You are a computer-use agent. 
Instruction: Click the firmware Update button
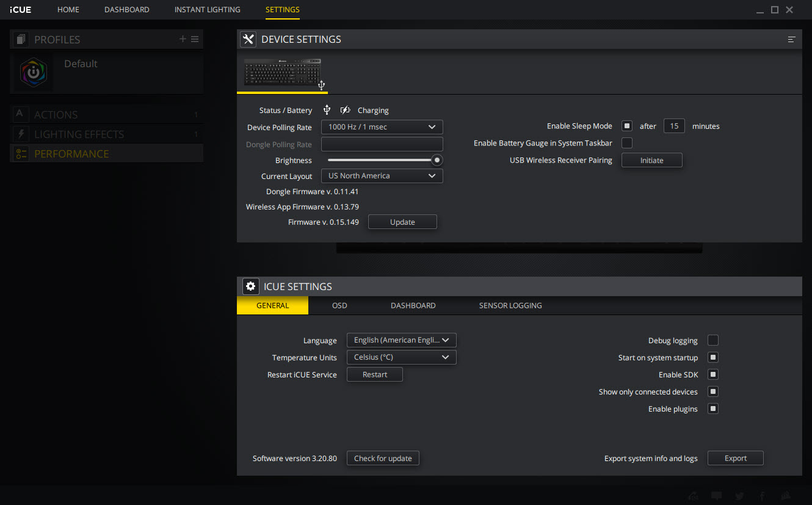[402, 222]
